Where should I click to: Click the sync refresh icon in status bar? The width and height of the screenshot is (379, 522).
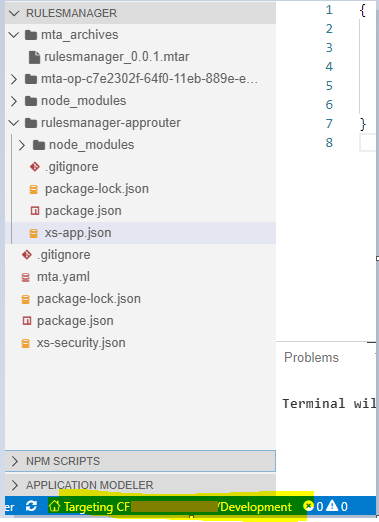(x=31, y=506)
